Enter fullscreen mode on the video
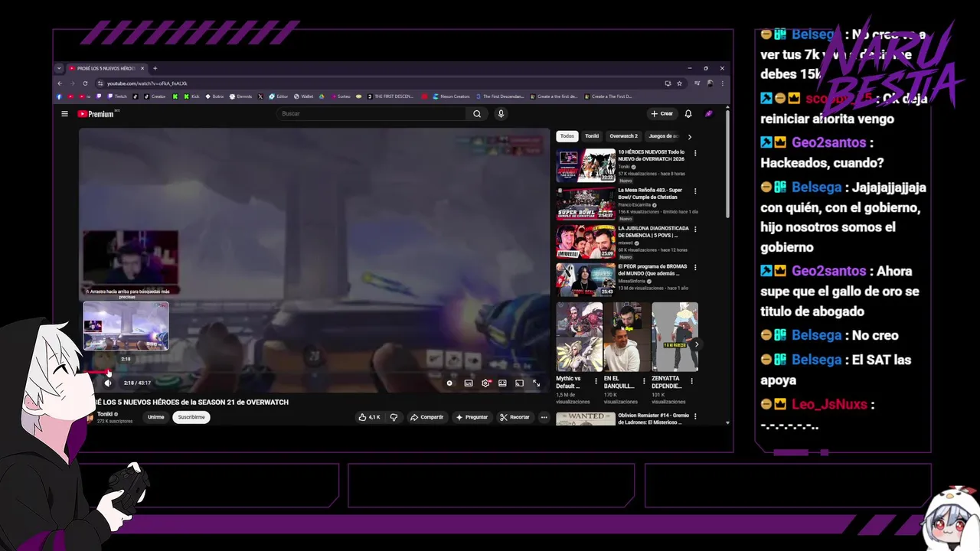The height and width of the screenshot is (551, 980). pos(536,383)
